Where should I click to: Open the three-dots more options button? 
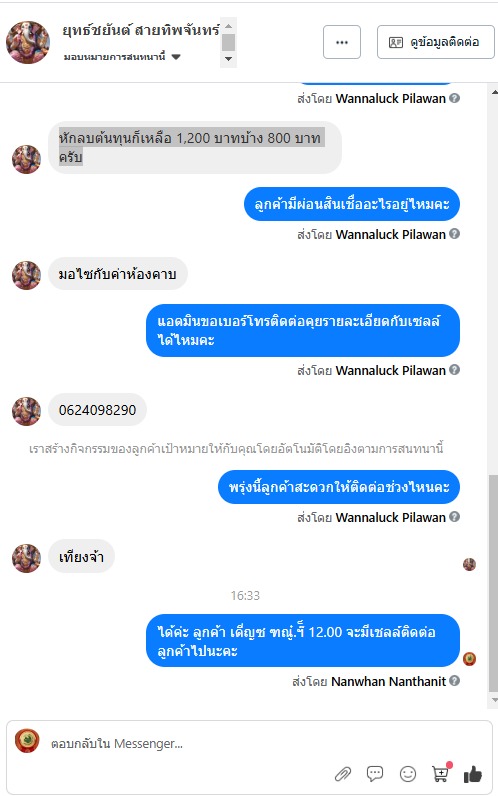[342, 42]
